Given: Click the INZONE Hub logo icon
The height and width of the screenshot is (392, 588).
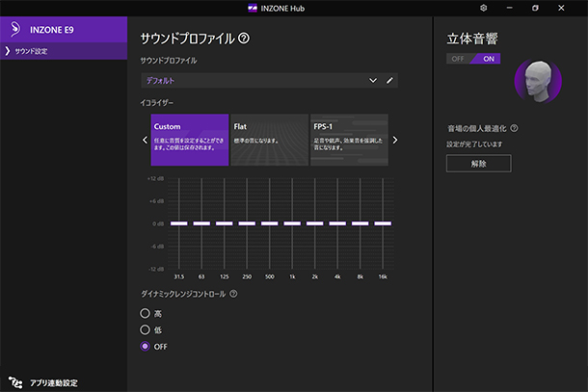Looking at the screenshot, I should pos(253,9).
